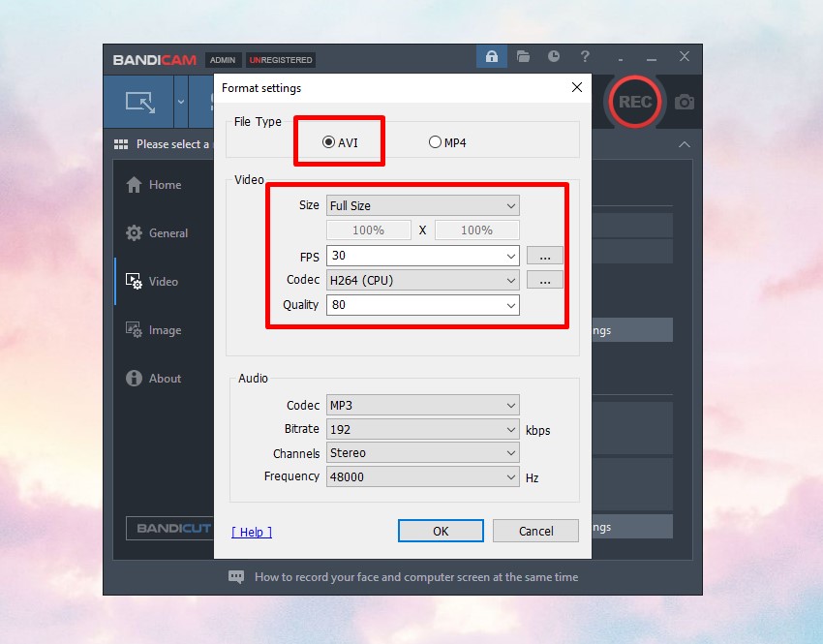Click the ellipsis button next to FPS
This screenshot has width=823, height=644.
(x=545, y=256)
